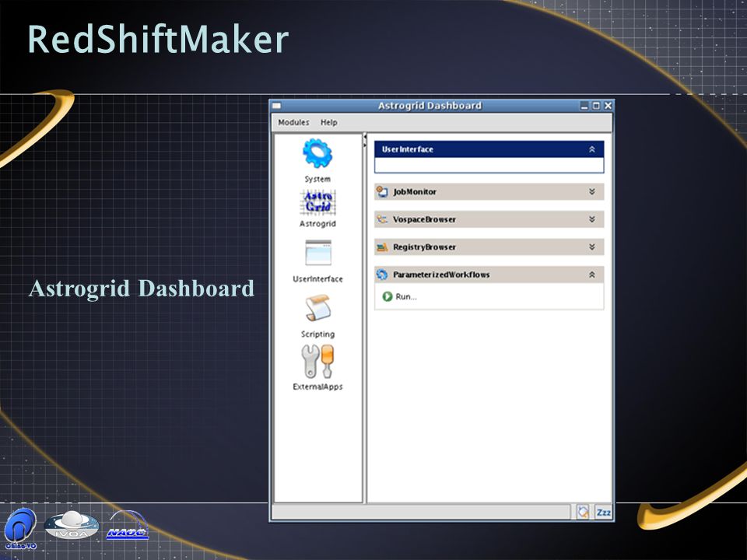747x560 pixels.
Task: Maximize the Astrogrid Dashboard window
Action: coord(596,106)
